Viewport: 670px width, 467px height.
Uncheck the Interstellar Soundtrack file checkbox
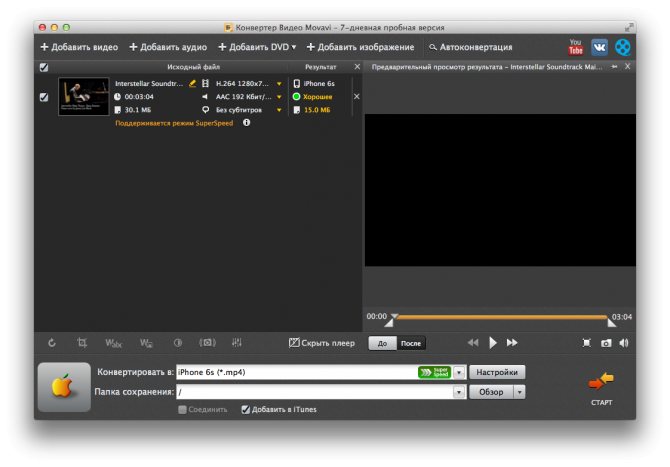[43, 97]
